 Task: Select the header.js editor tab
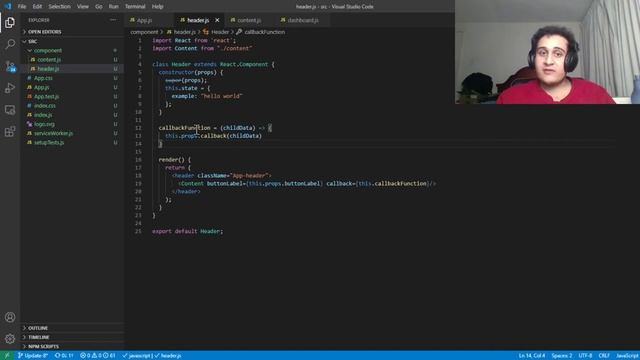[x=198, y=20]
